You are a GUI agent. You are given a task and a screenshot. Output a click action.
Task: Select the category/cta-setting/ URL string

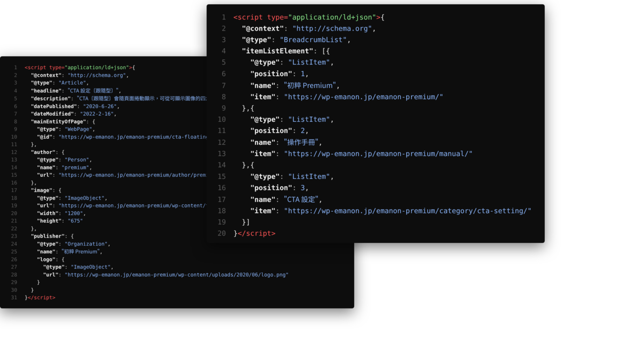point(407,211)
